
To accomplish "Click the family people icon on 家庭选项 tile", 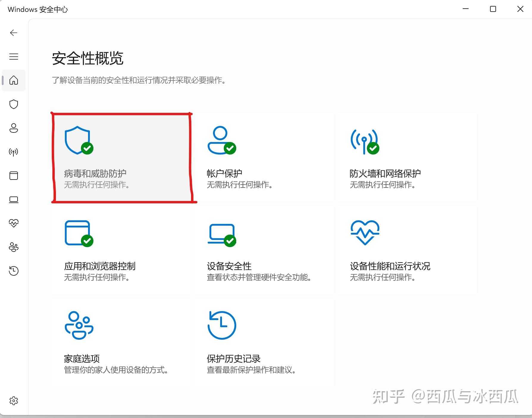I will 79,325.
